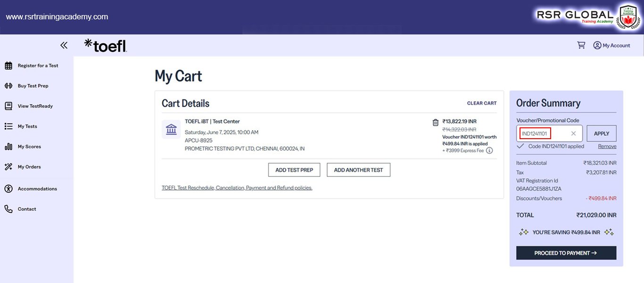Click the TOTAL ₹21,029.00 INR amount
Screen dimensions: 644x283
596,215
